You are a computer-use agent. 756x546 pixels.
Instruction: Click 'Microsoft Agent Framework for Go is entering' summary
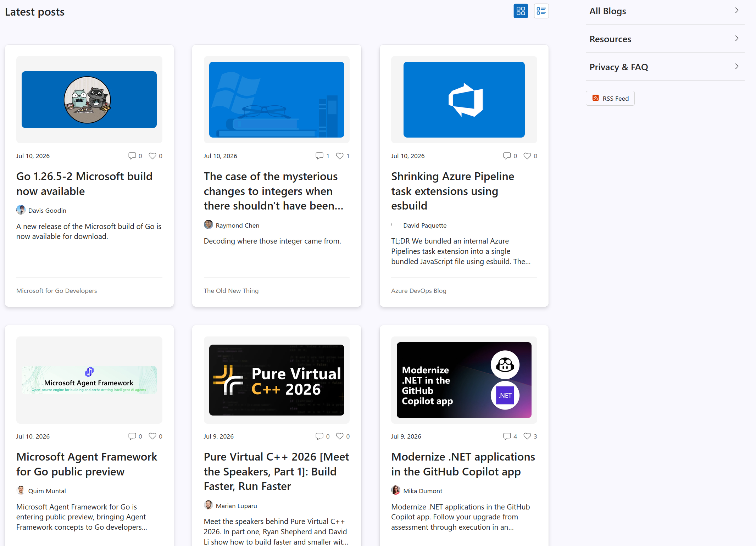tap(82, 517)
